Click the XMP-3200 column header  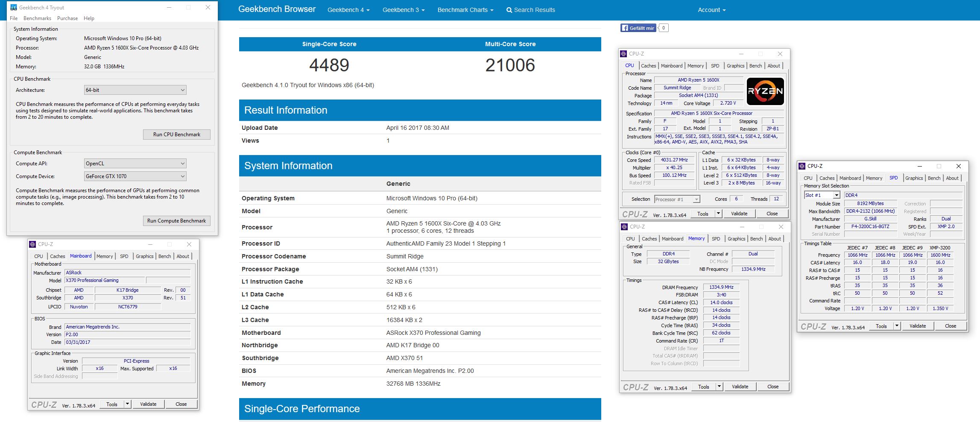pyautogui.click(x=940, y=248)
